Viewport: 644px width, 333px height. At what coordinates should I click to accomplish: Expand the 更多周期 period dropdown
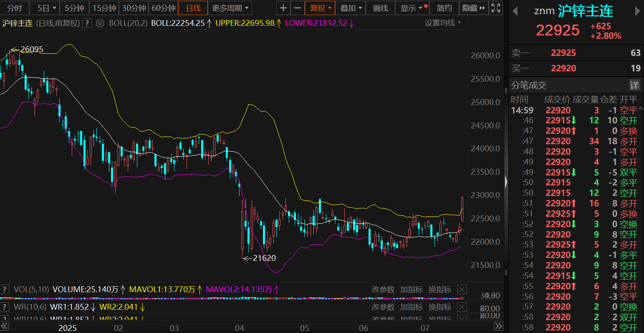(230, 8)
